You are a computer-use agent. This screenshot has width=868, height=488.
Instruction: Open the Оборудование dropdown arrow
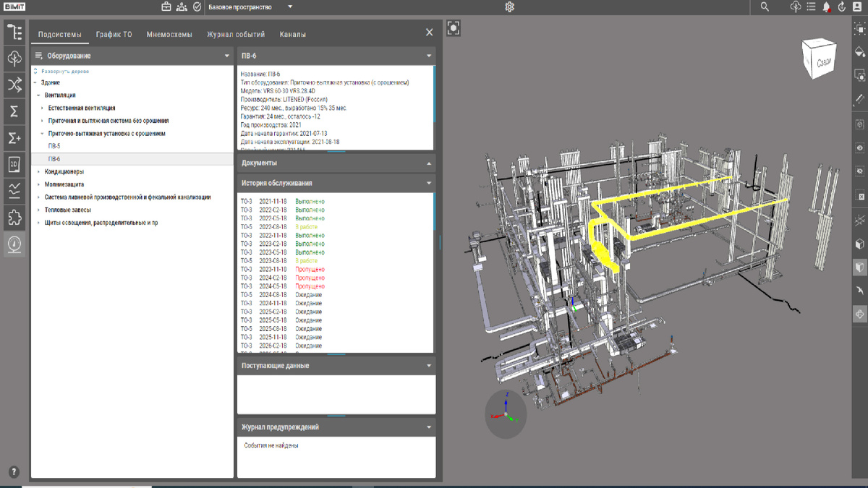[x=227, y=56]
